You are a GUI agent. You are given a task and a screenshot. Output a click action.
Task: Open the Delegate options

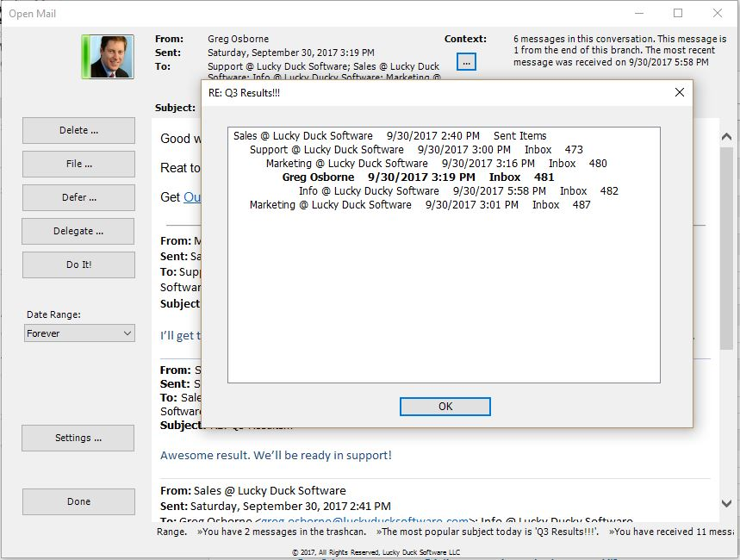78,231
